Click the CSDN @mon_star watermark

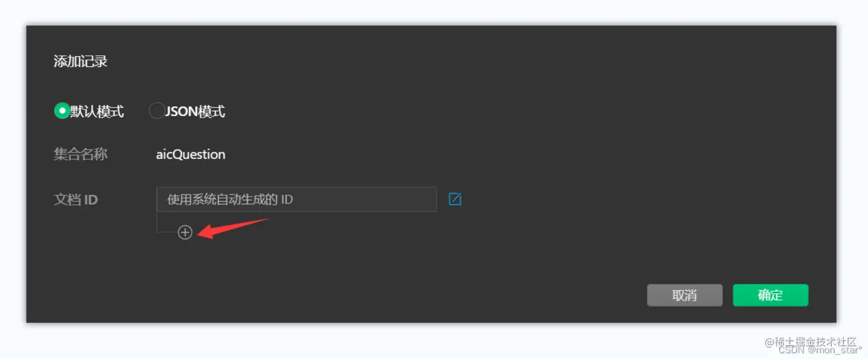[820, 349]
